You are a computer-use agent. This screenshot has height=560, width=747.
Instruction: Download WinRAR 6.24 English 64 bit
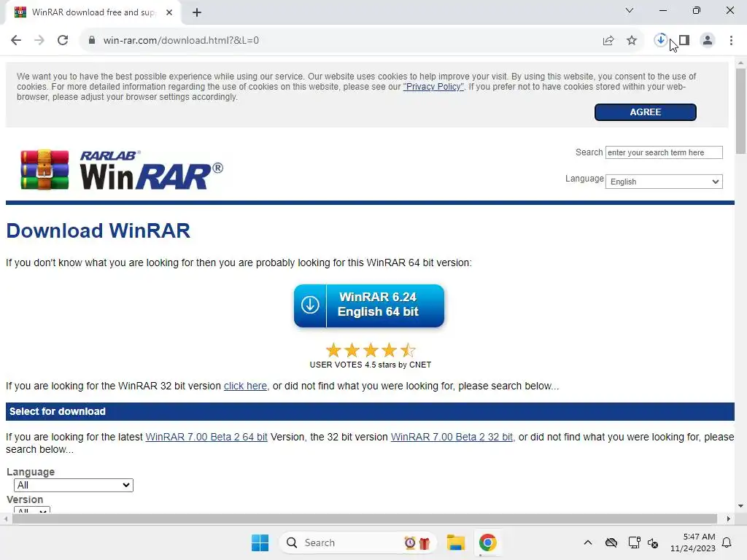(369, 306)
